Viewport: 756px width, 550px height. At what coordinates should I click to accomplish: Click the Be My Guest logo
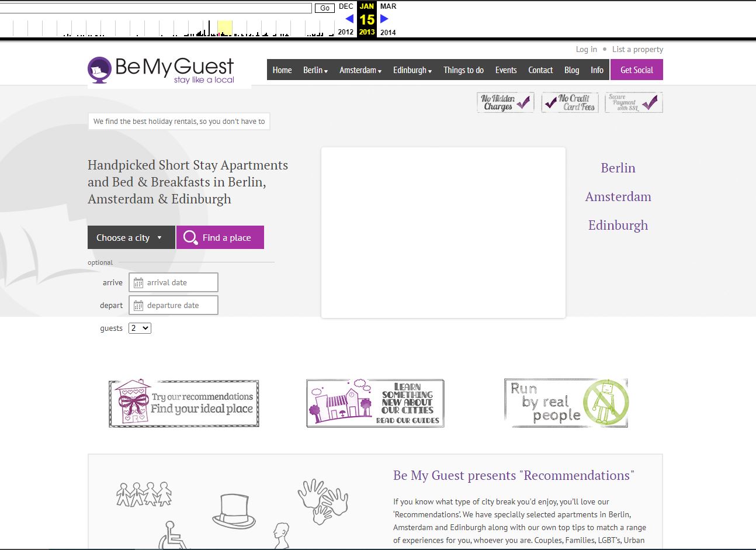161,70
